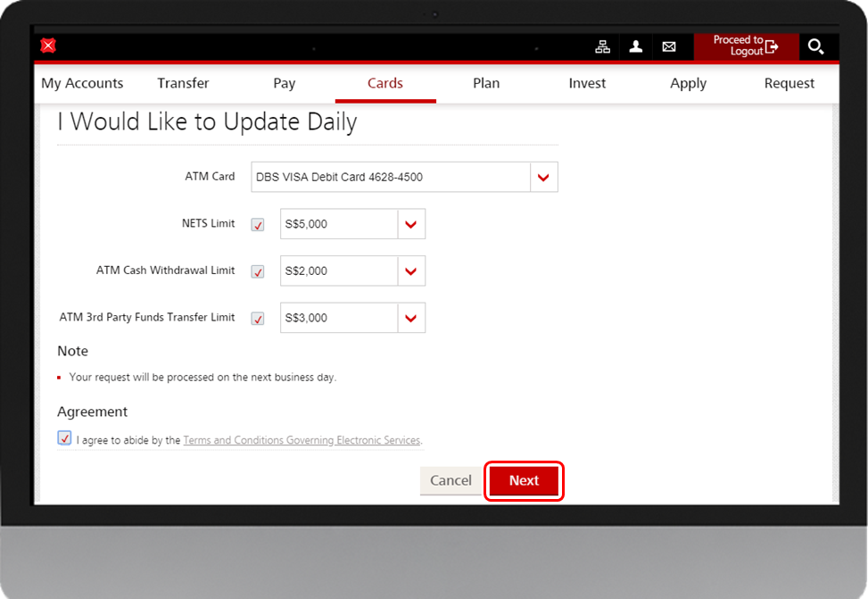Image resolution: width=868 pixels, height=599 pixels.
Task: Open Terms and Conditions Governing Electronic Services link
Action: (302, 440)
